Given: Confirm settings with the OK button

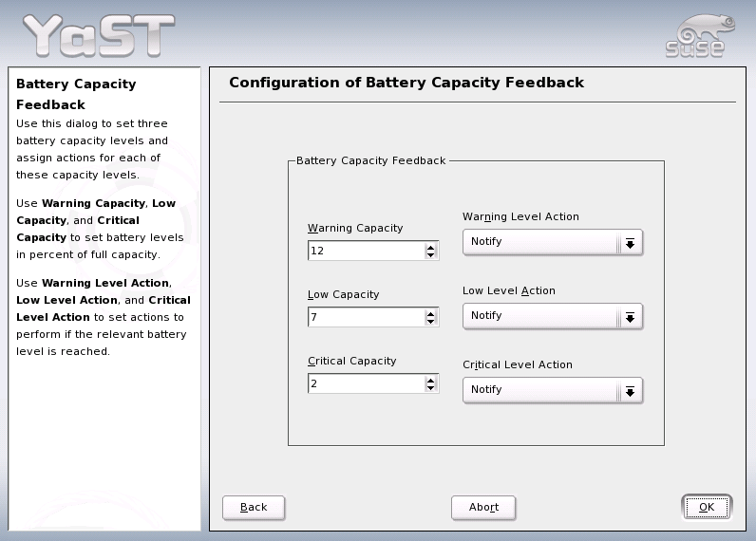Looking at the screenshot, I should coord(707,507).
